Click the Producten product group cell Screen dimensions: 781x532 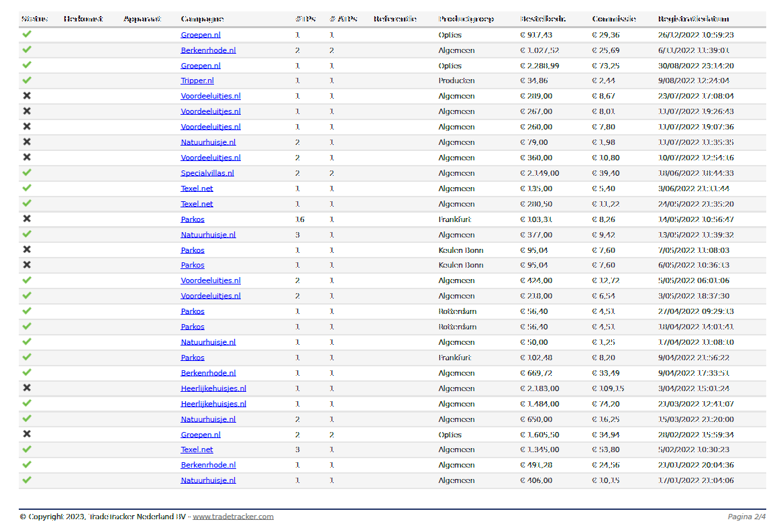coord(456,81)
